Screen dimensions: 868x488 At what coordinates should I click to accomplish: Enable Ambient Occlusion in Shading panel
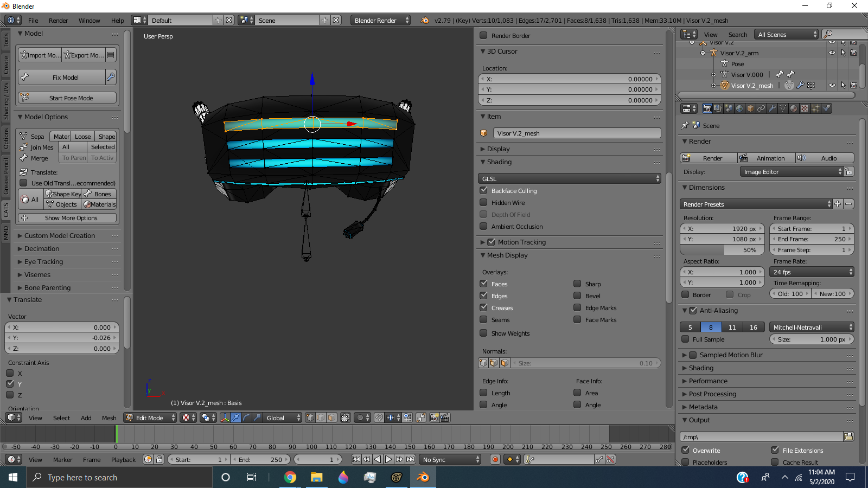[483, 226]
